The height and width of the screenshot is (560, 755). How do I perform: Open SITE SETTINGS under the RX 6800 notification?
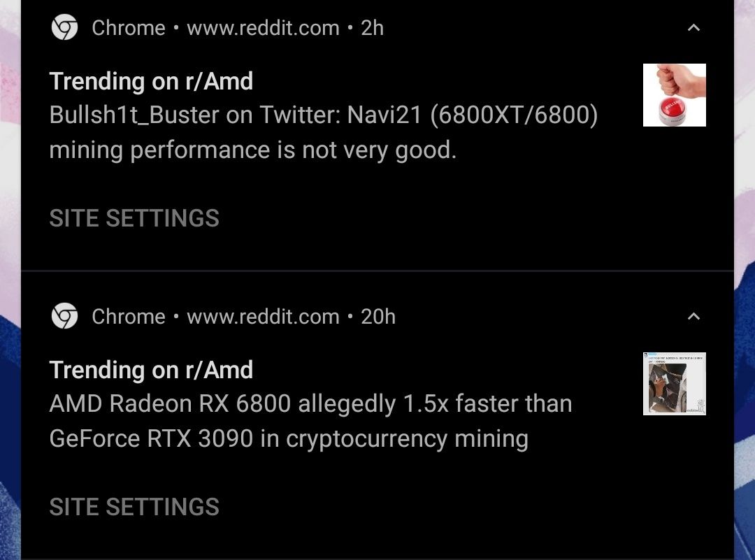point(134,507)
